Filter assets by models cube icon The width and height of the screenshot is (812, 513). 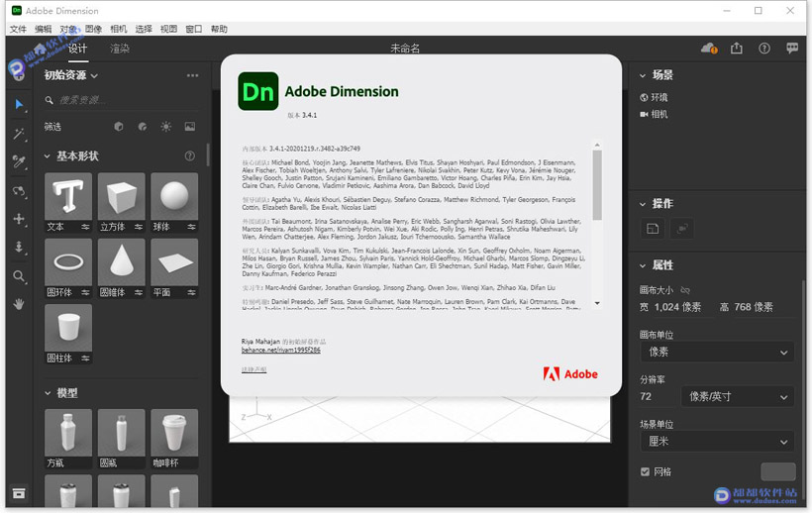[119, 127]
